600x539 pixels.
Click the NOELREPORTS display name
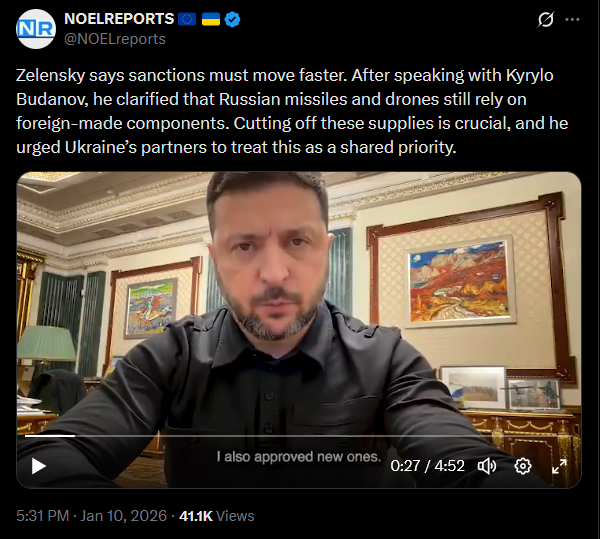point(119,19)
